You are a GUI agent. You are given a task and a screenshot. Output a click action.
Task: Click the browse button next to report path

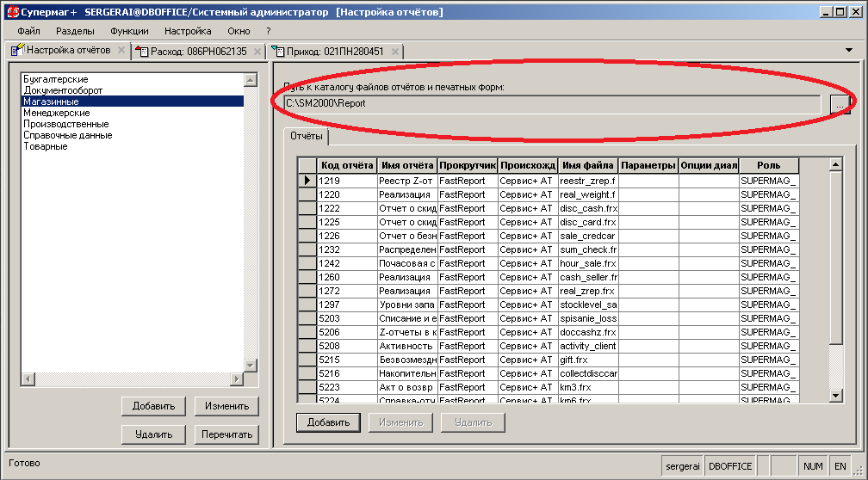840,103
